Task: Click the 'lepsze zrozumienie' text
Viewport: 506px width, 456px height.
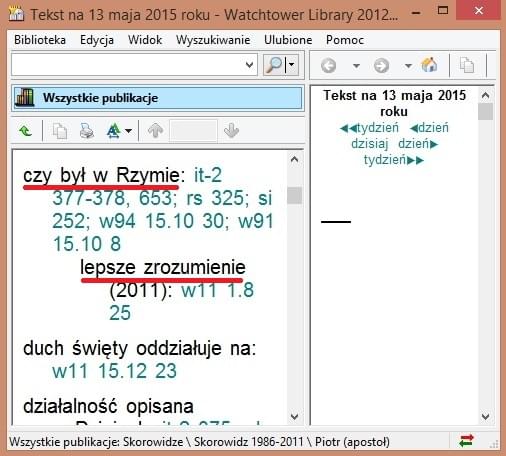Action: click(163, 267)
